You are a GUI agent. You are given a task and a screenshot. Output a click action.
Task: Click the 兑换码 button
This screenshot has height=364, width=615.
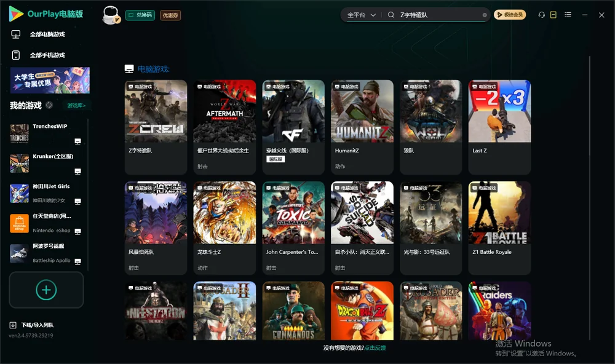(140, 15)
